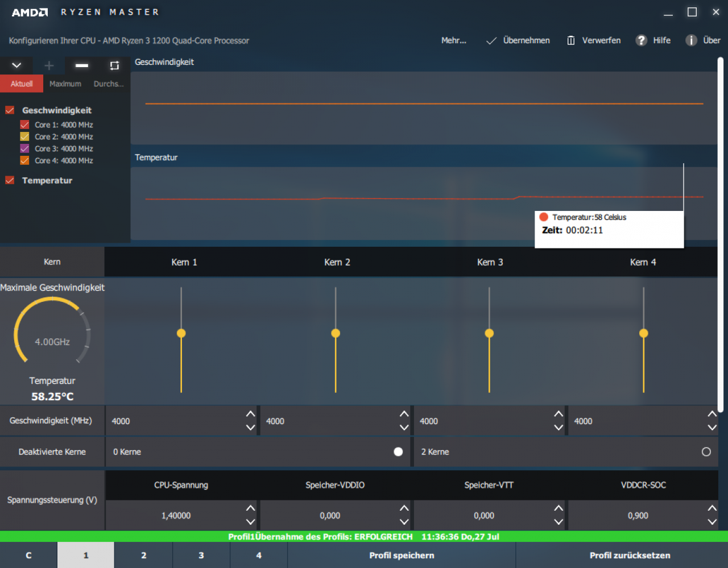Screen dimensions: 728x568
Task: Select the 0 Kerne radio option
Action: tap(398, 451)
